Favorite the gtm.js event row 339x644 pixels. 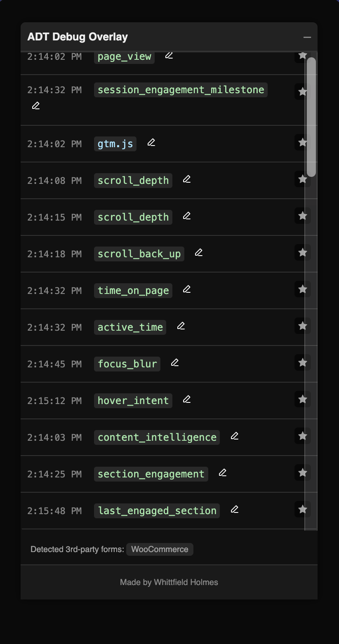point(303,142)
